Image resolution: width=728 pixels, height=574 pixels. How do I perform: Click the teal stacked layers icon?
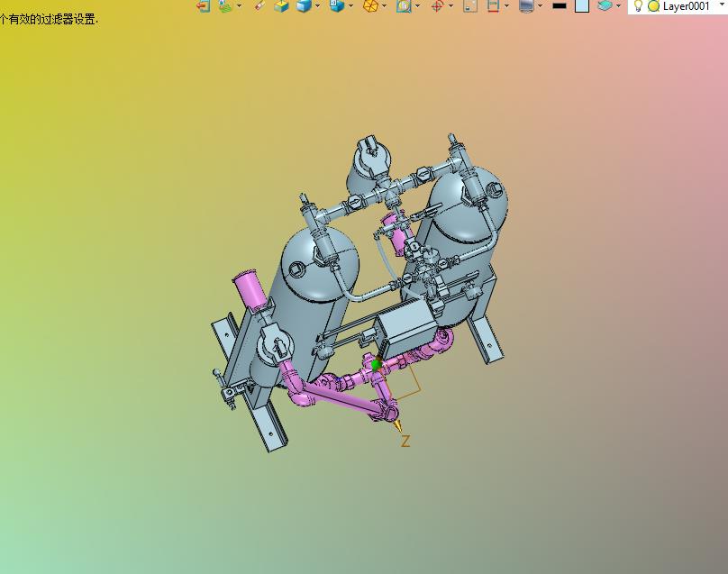pos(605,5)
